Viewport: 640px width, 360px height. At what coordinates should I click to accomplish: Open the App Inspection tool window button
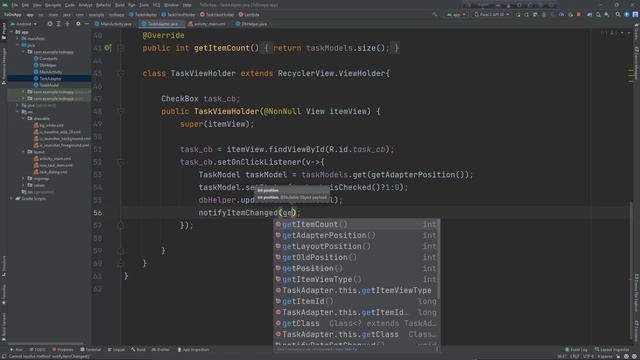pyautogui.click(x=193, y=350)
